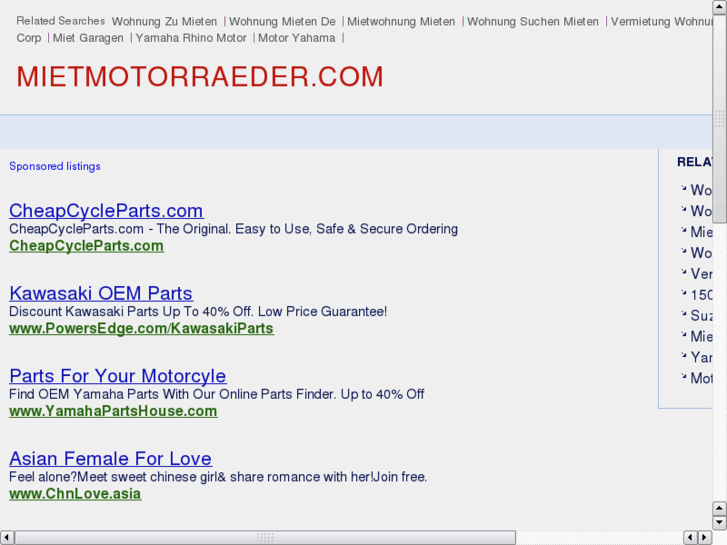
Task: Click the 'The Original. Easy to Use' description text
Action: (x=233, y=229)
